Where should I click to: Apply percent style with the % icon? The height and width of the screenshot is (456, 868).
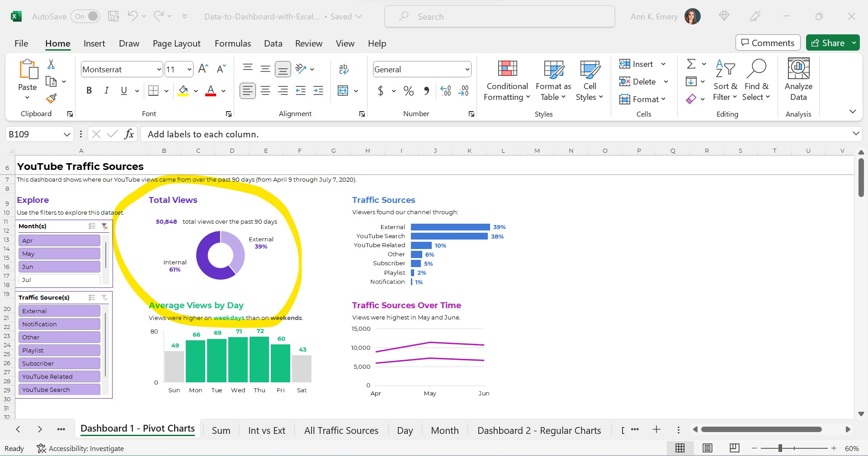(409, 91)
